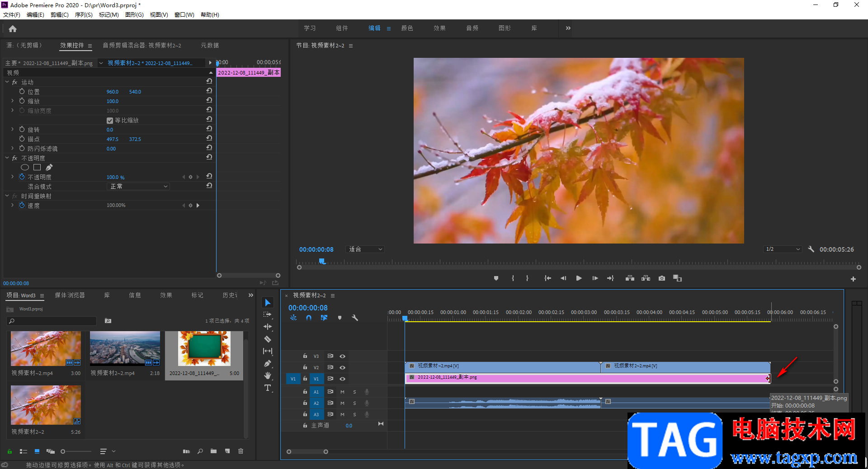Switch to the Media Browser tab
868x469 pixels.
[70, 295]
